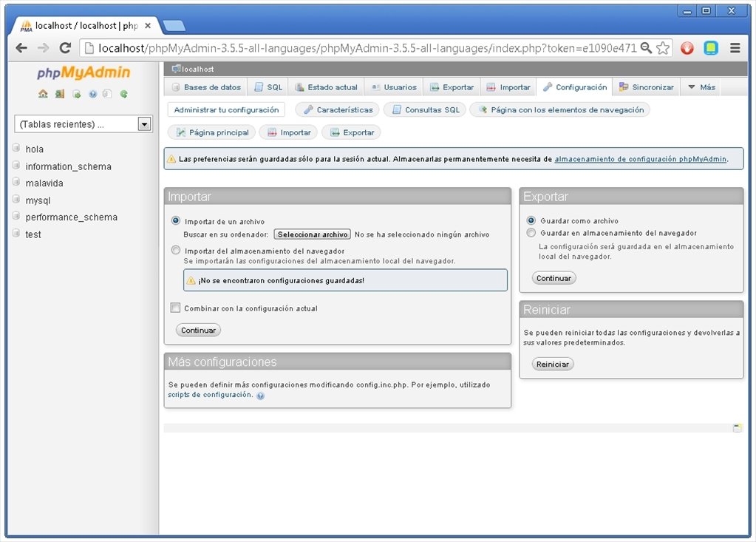This screenshot has height=542, width=756.
Task: Expand the Más menu tab
Action: click(x=701, y=87)
